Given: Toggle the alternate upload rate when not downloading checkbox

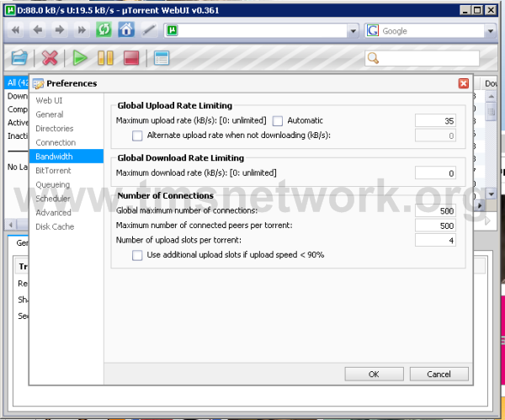Looking at the screenshot, I should [137, 136].
